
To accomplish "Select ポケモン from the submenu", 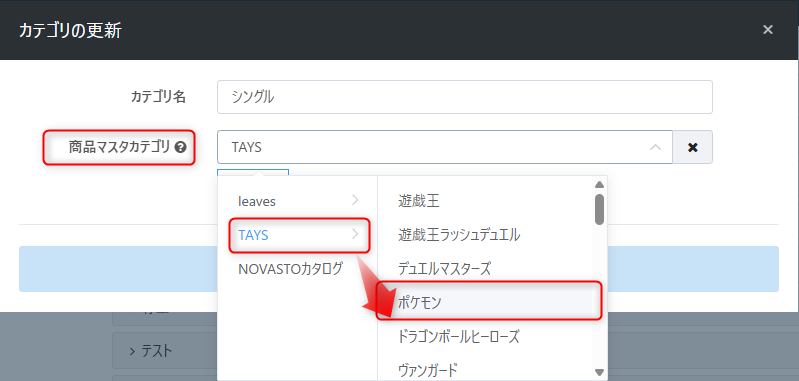I will tap(420, 302).
